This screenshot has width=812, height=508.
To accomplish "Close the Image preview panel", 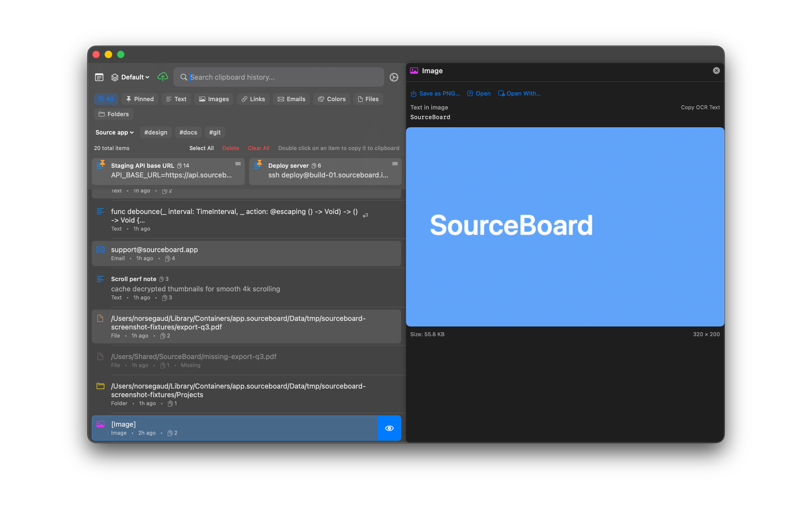I will (x=716, y=70).
